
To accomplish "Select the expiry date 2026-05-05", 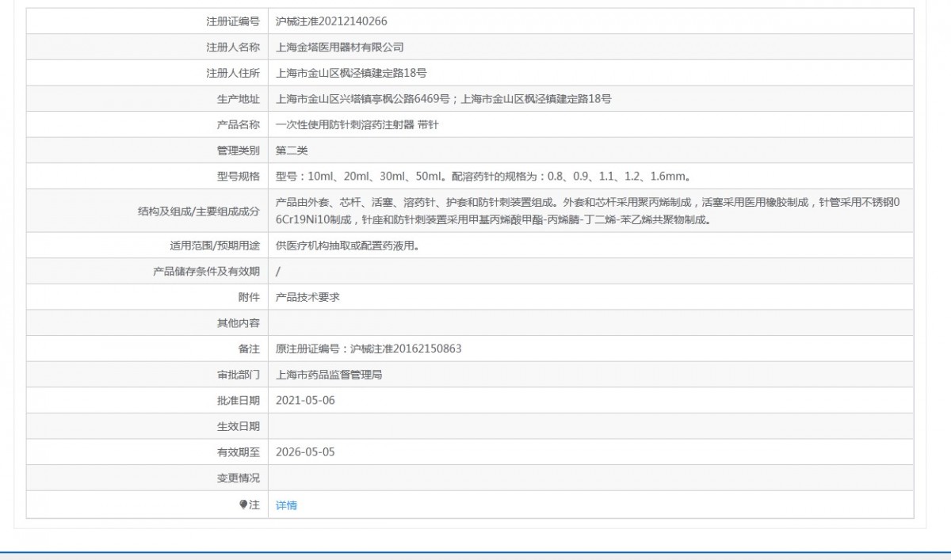I will 305,451.
